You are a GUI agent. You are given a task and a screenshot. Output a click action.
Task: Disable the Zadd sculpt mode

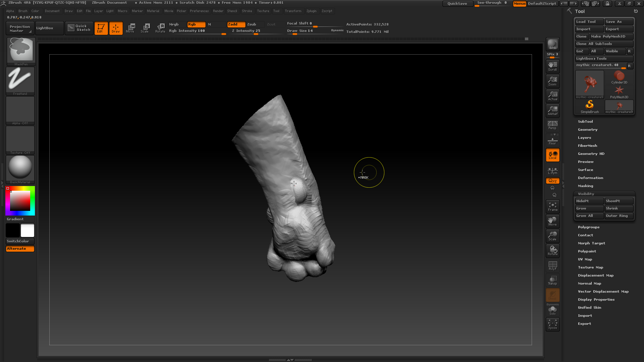pos(236,24)
